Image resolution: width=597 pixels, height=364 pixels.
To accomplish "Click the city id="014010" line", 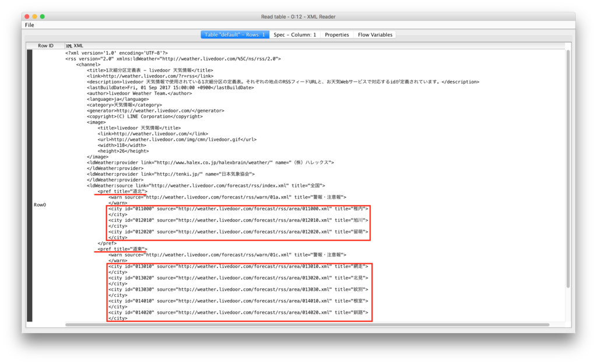I will coord(238,301).
